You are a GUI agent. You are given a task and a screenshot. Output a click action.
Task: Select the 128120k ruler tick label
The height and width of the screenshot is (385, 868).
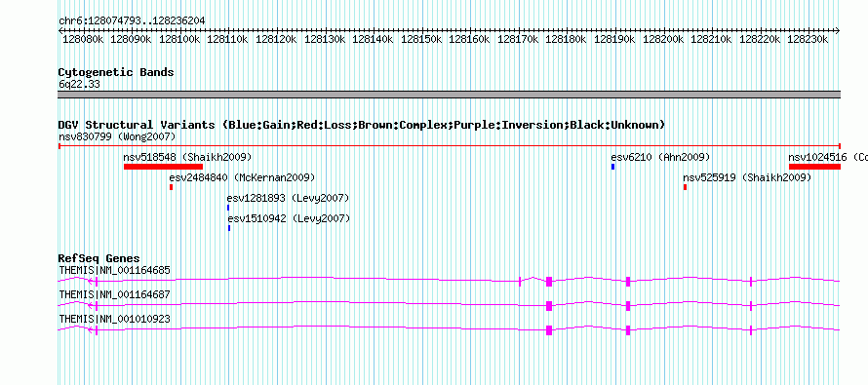[277, 40]
